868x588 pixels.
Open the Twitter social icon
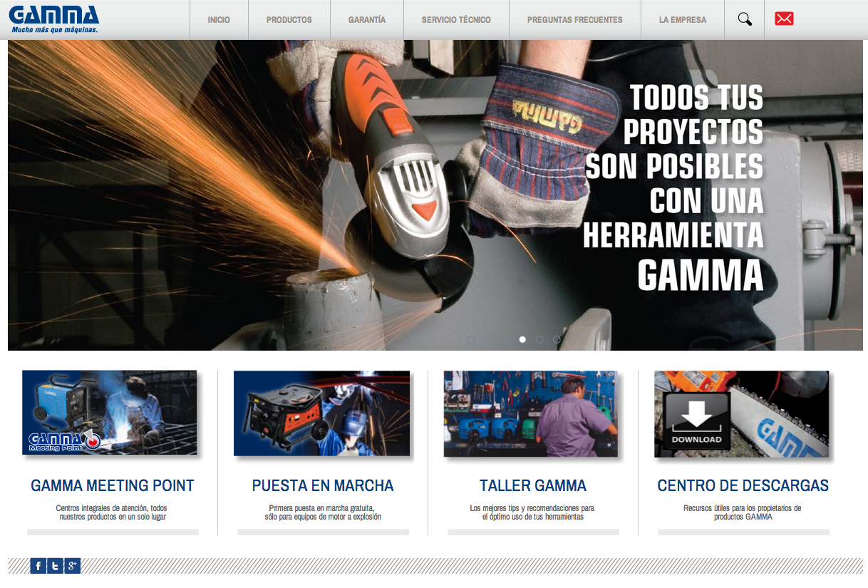click(55, 566)
